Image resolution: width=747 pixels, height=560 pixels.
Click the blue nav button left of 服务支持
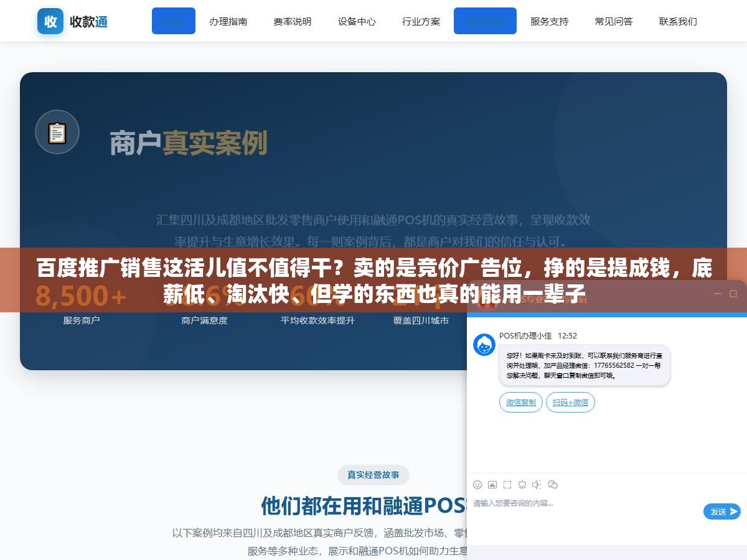click(485, 21)
